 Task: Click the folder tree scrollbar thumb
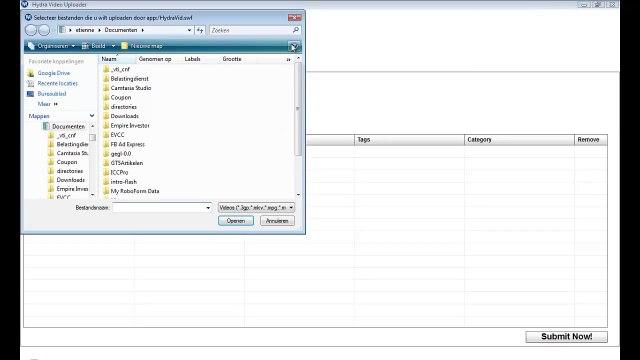tap(93, 138)
